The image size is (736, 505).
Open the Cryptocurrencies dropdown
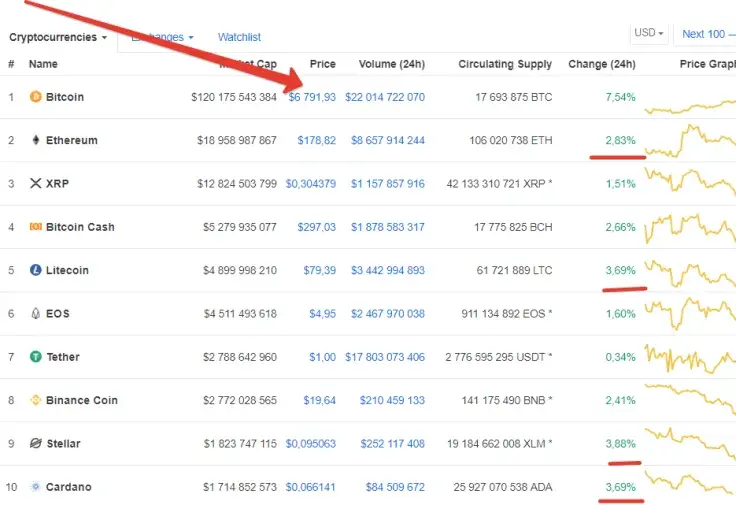(58, 37)
